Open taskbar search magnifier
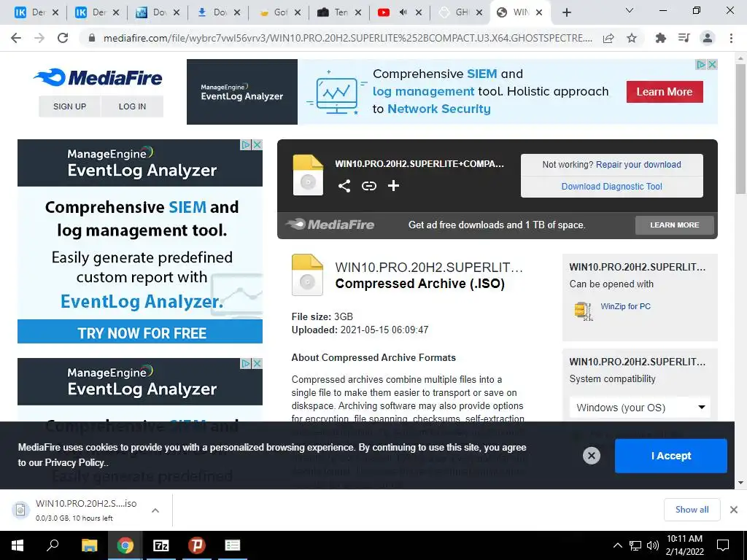Viewport: 747px width, 560px height. 53,545
